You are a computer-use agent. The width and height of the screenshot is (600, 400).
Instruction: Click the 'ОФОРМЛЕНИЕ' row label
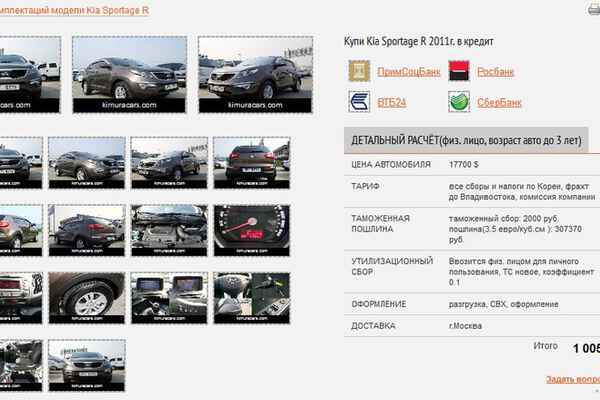point(378,304)
